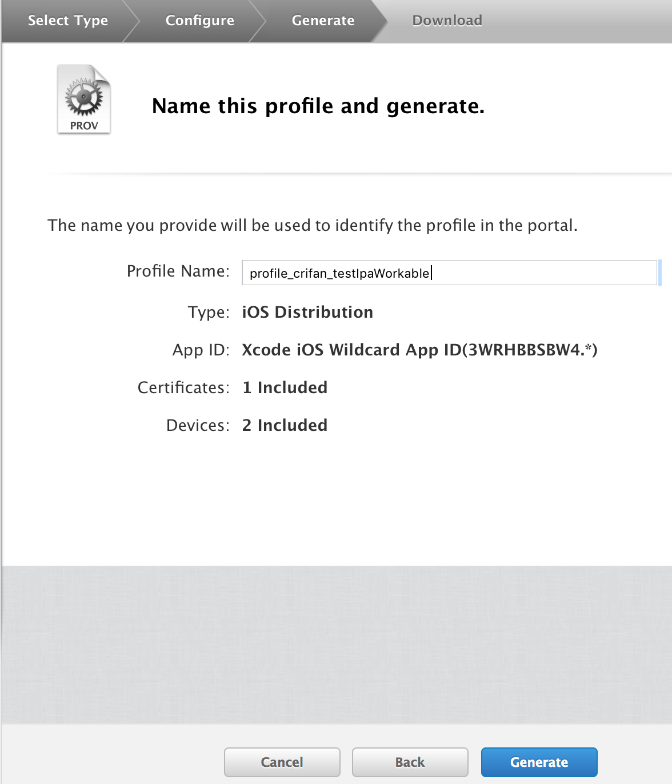Focus the Profile Name text field
This screenshot has width=672, height=784.
click(449, 273)
